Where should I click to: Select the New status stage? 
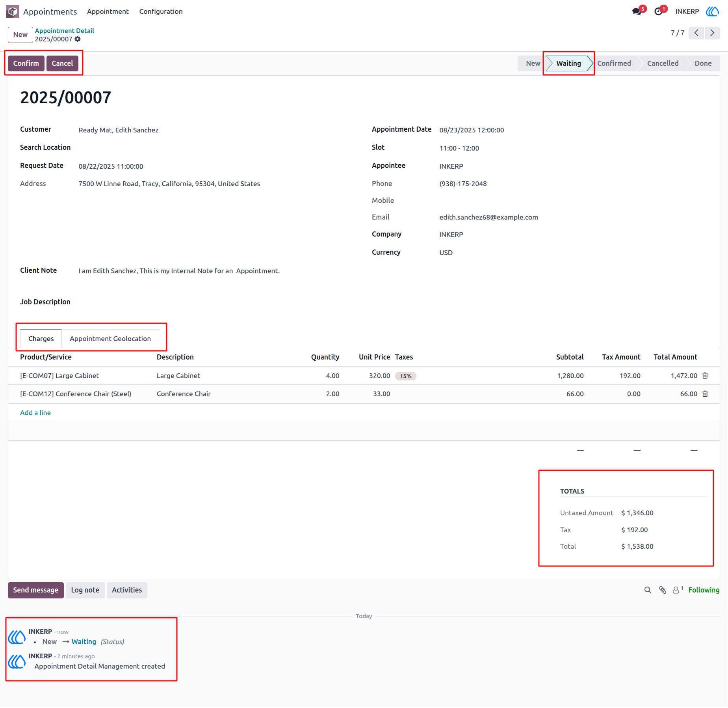point(532,63)
